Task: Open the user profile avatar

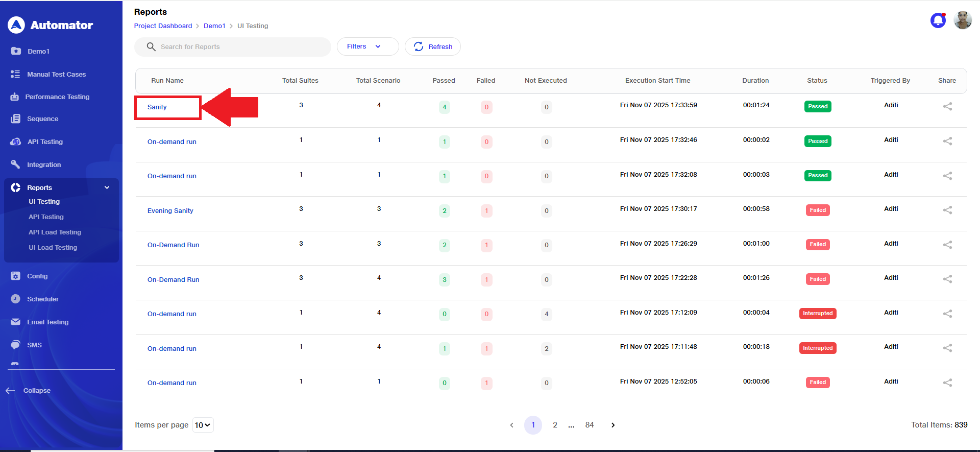Action: (x=963, y=20)
